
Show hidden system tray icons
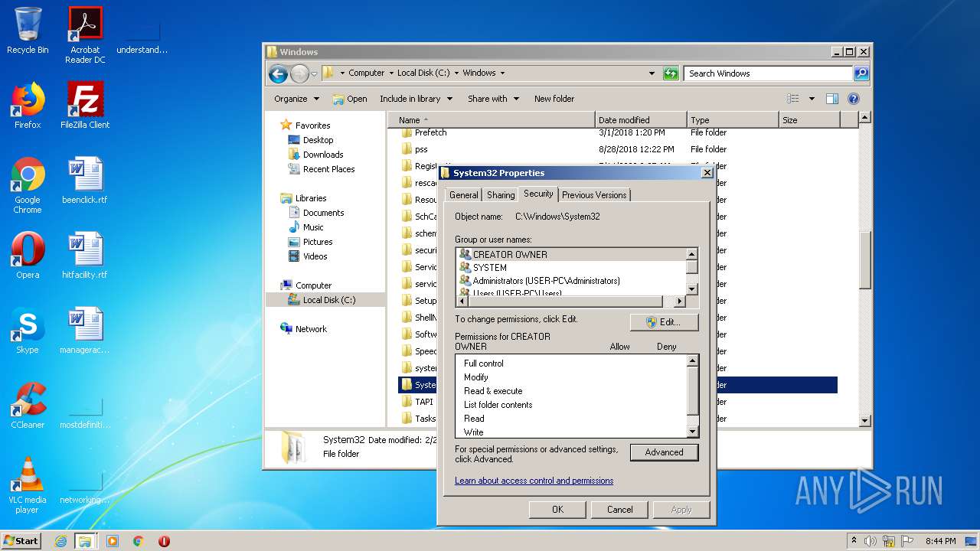(854, 540)
